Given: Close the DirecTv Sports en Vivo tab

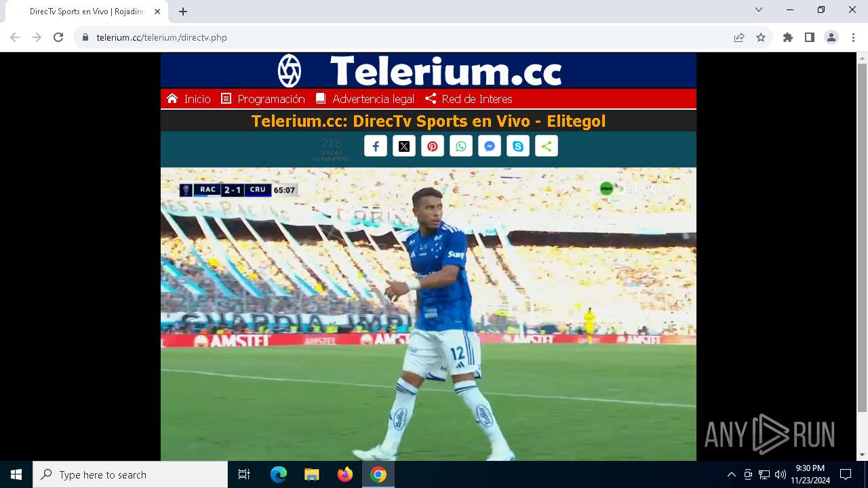Looking at the screenshot, I should tap(157, 12).
